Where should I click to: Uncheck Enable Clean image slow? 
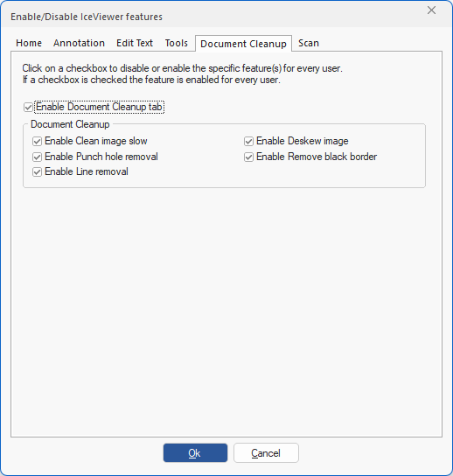37,141
